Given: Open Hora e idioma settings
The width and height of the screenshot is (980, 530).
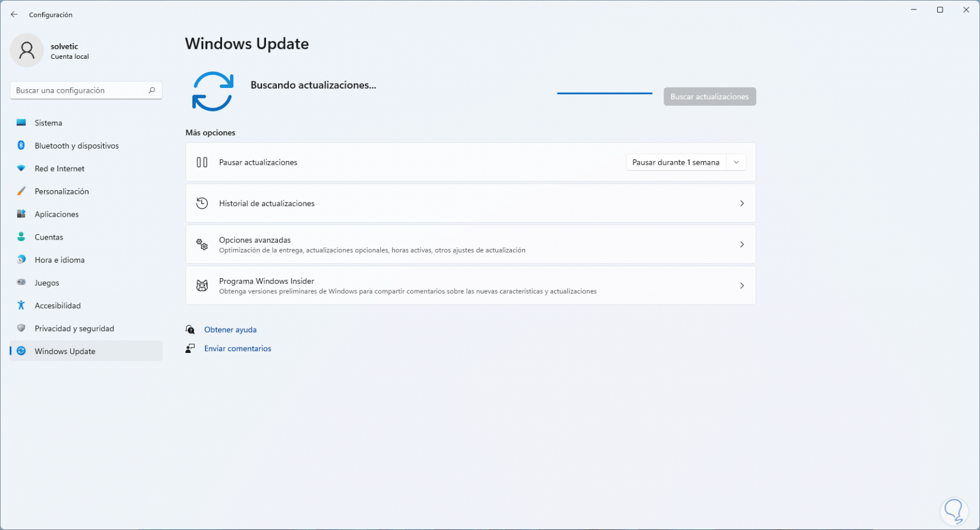Looking at the screenshot, I should pyautogui.click(x=86, y=260).
